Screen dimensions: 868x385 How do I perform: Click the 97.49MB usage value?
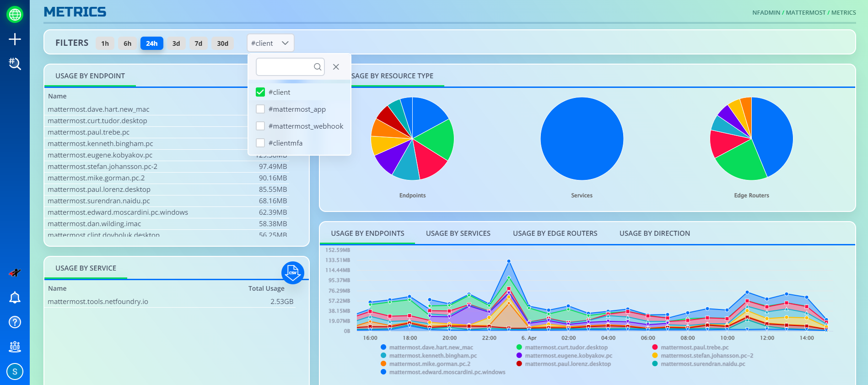[273, 167]
